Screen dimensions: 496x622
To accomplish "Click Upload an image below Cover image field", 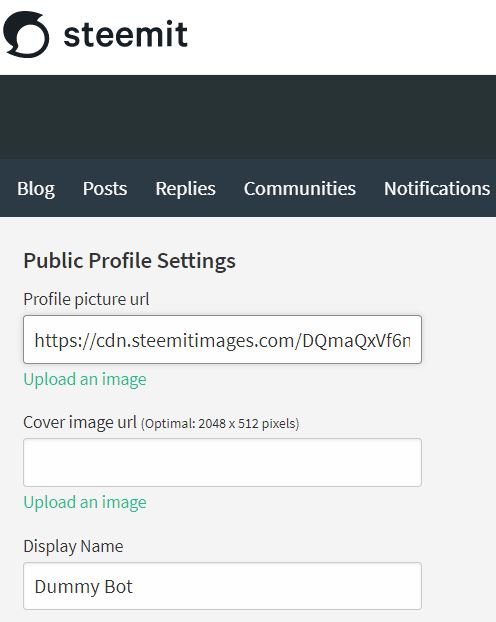I will pos(85,503).
